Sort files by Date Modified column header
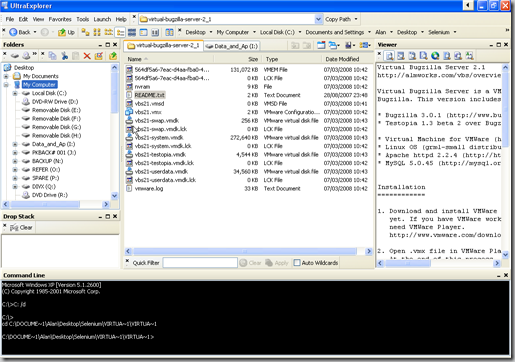 click(347, 59)
